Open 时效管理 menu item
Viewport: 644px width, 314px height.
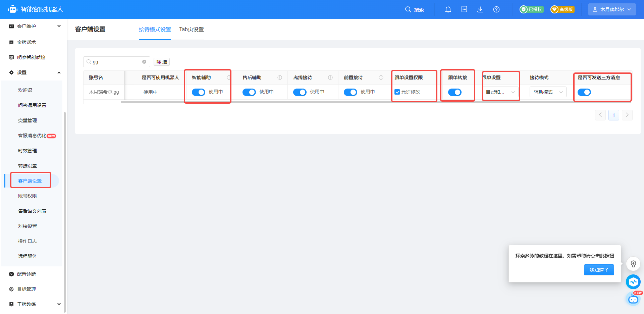point(28,151)
